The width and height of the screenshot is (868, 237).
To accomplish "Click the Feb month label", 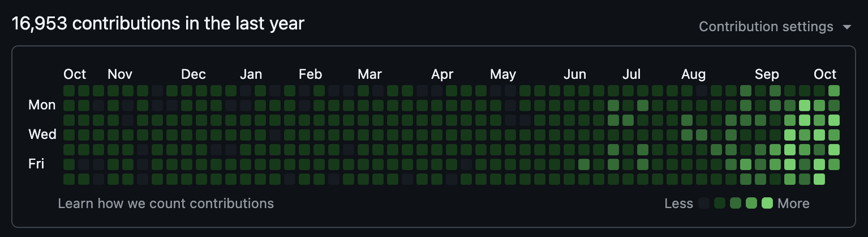I will tap(311, 74).
